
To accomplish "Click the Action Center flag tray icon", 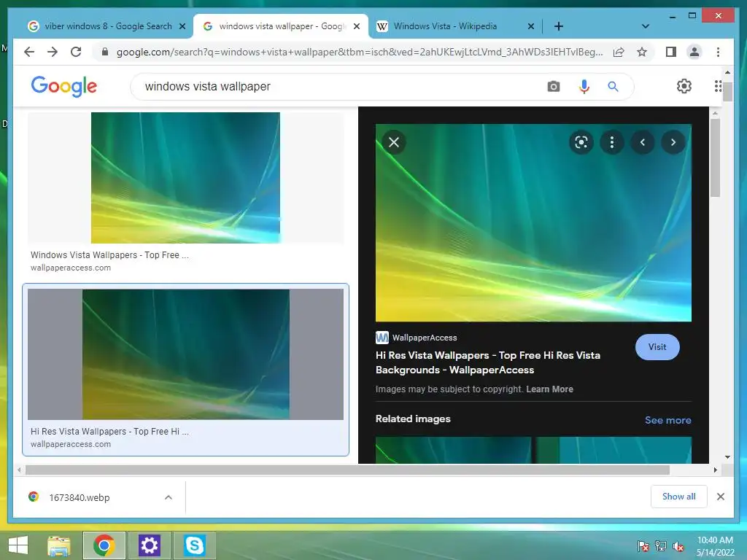I will 643,546.
